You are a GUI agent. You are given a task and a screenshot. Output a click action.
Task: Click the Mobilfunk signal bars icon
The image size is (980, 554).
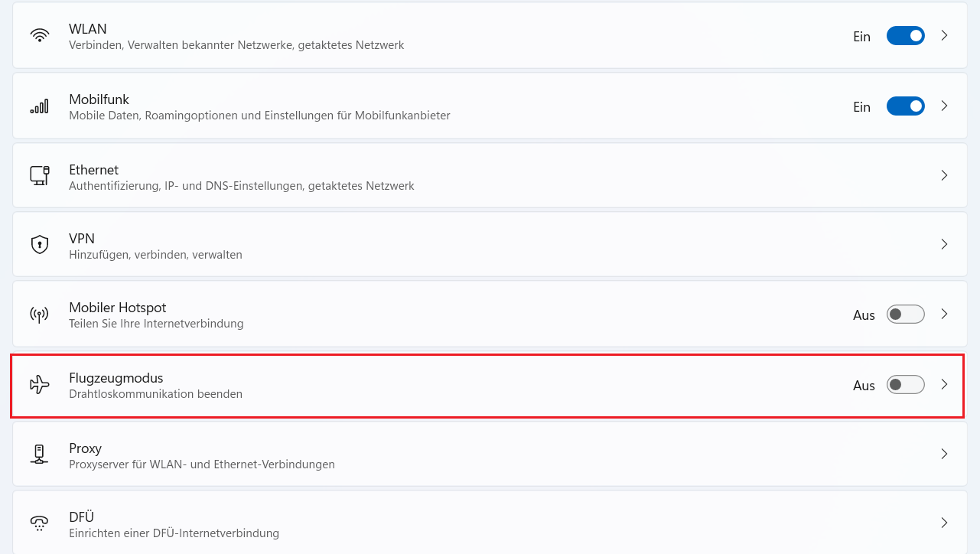(40, 106)
